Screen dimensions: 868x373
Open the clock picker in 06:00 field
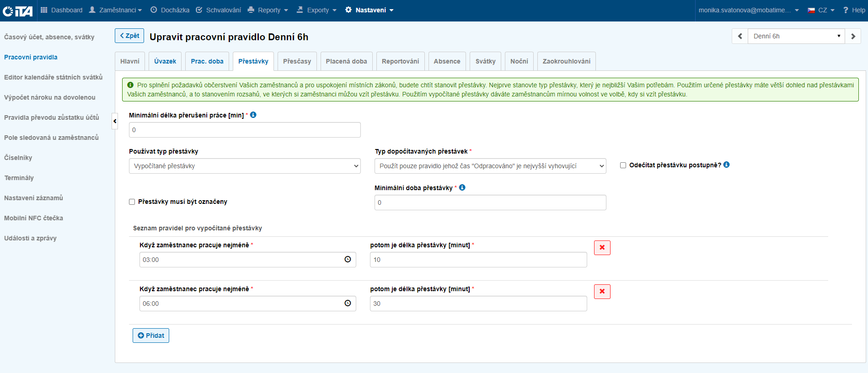tap(348, 304)
